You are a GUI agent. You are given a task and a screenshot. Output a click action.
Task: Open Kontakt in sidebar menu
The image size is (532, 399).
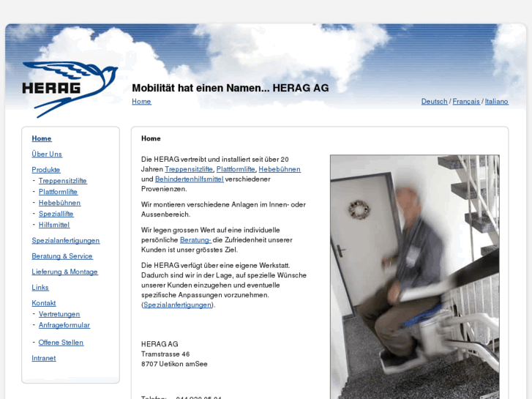point(44,303)
